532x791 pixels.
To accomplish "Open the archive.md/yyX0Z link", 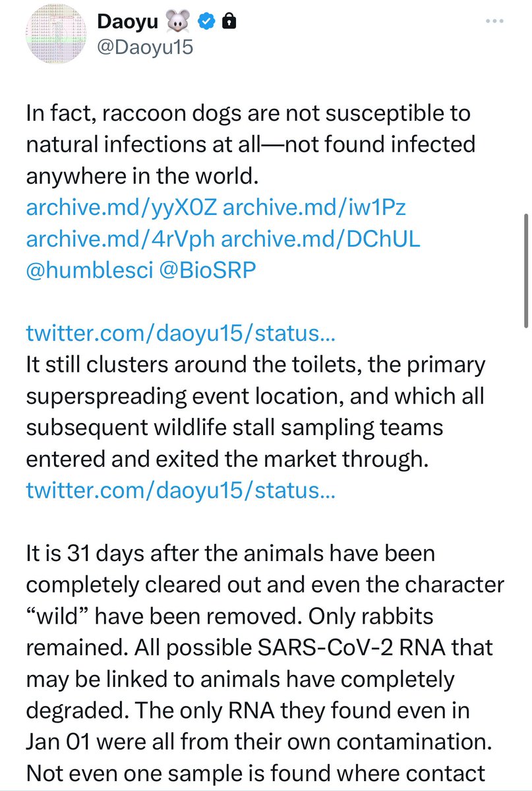I will pos(121,209).
